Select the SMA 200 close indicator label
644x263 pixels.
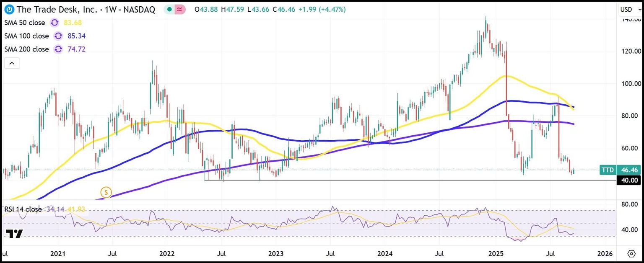[x=26, y=49]
